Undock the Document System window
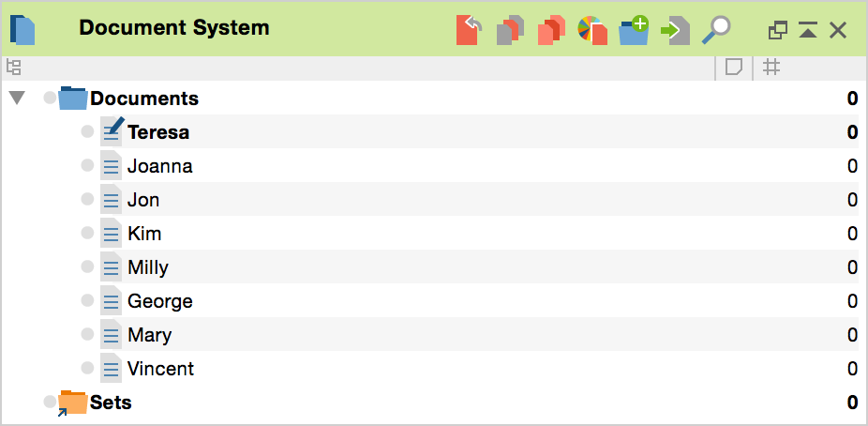868x426 pixels. [777, 30]
